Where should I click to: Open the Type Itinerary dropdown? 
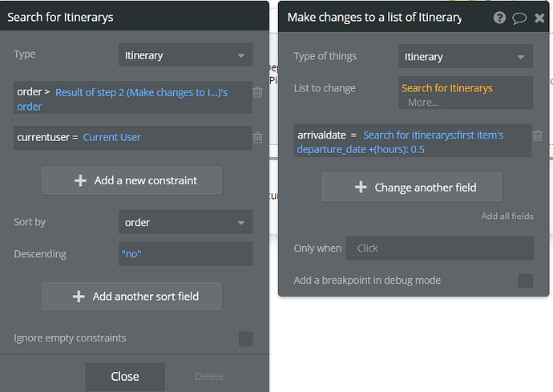(186, 55)
